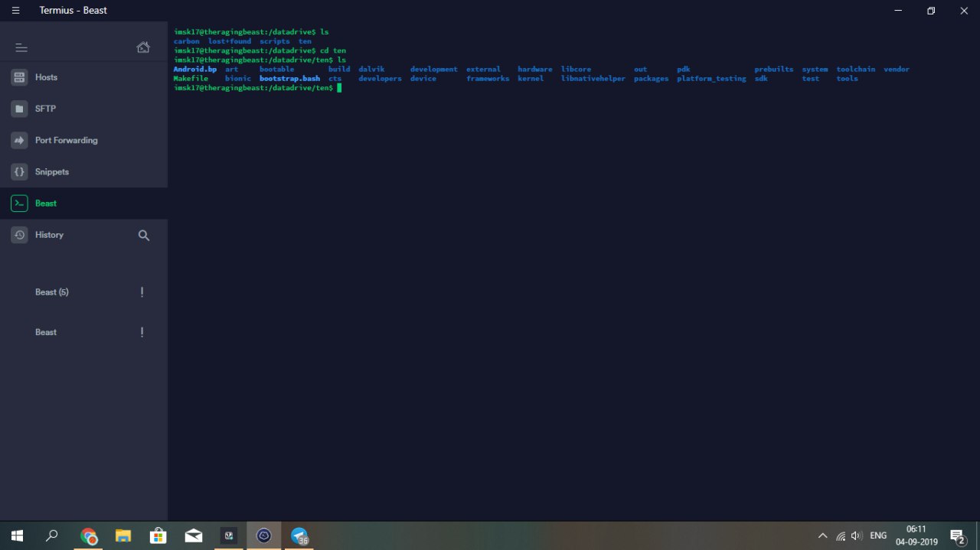This screenshot has height=550, width=980.
Task: Click the exclamation icon beside Beast (5)
Action: (142, 291)
